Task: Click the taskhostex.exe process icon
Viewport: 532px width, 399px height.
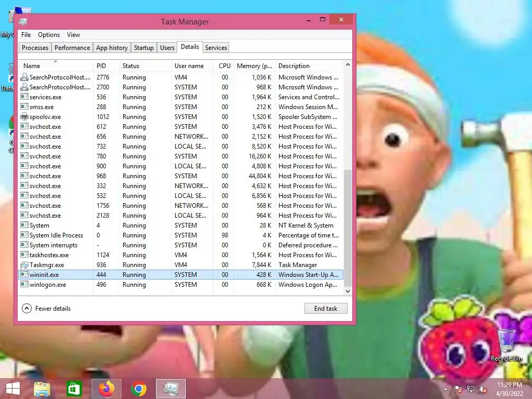Action: pyautogui.click(x=24, y=255)
